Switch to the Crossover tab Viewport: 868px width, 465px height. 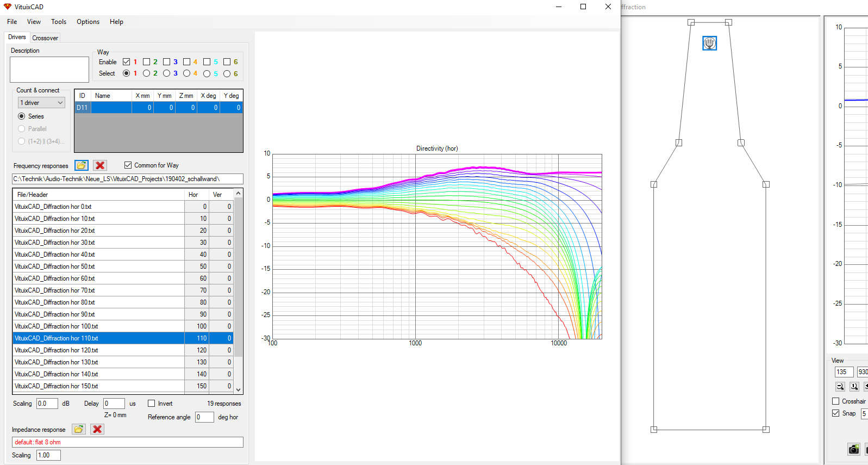pyautogui.click(x=45, y=38)
